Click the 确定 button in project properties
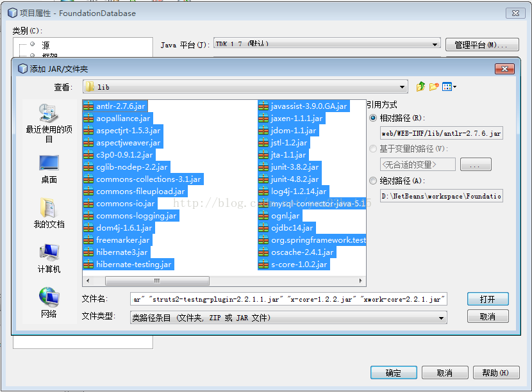532x392 pixels. point(394,373)
